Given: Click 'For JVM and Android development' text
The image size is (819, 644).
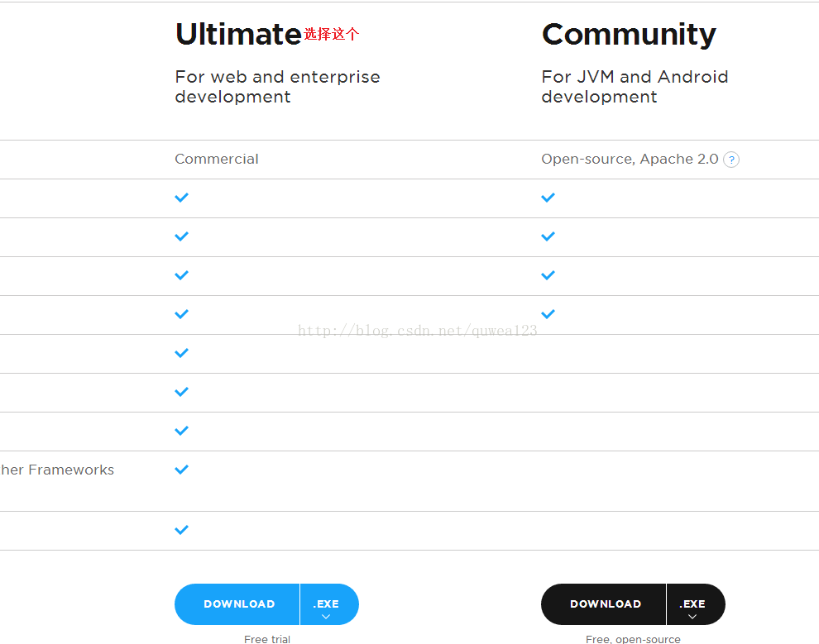Looking at the screenshot, I should tap(635, 87).
